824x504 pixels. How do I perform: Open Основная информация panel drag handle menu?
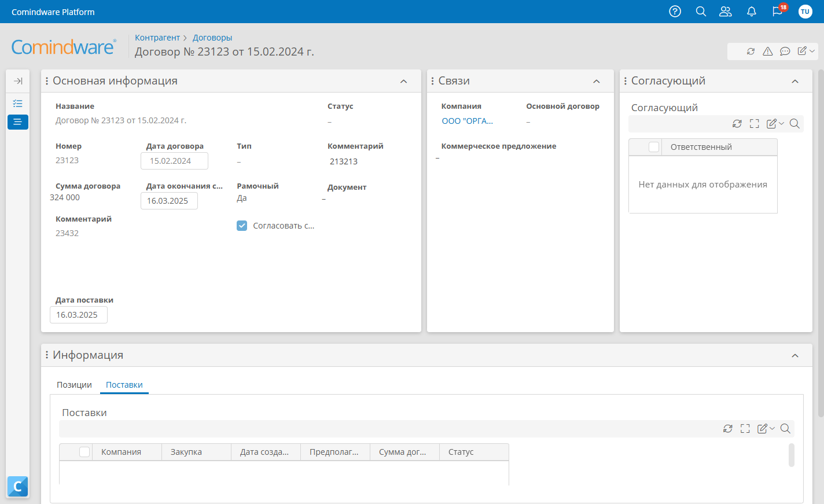47,81
